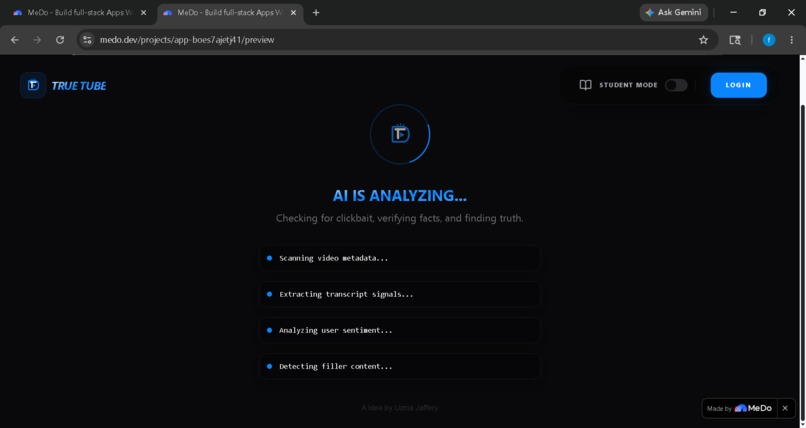Viewport: 806px width, 428px height.
Task: Go forward to next page
Action: (x=37, y=40)
